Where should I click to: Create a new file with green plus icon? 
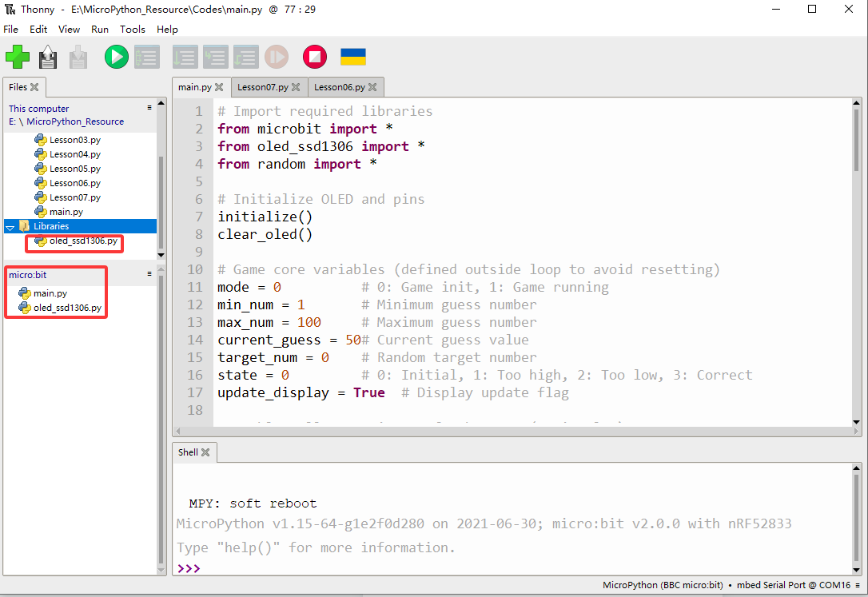pos(18,57)
